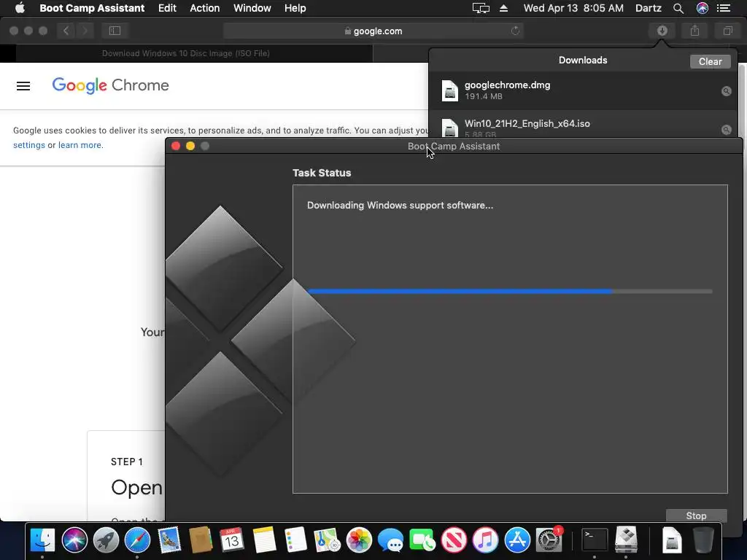
Task: Go forward in Safari
Action: pos(85,31)
